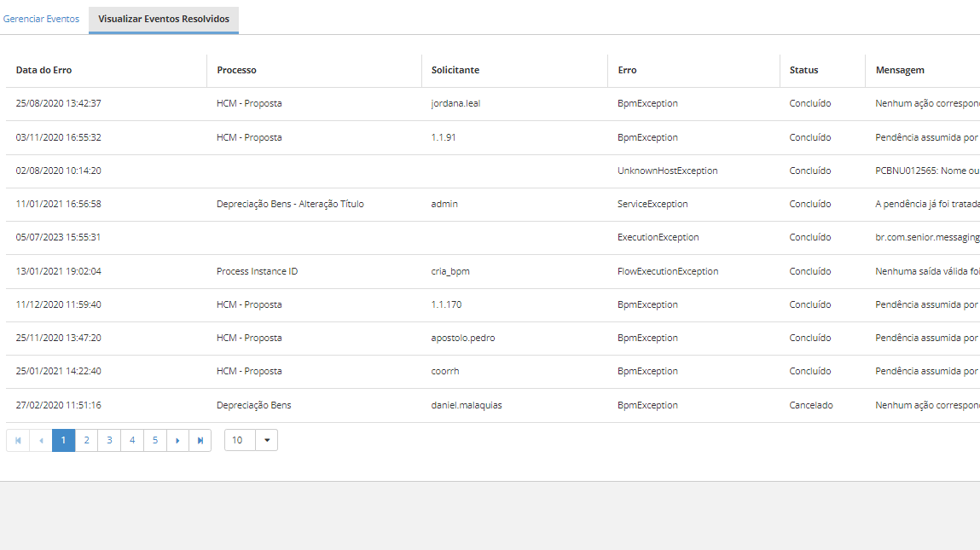Sort by Status column header
Image resolution: width=980 pixels, height=550 pixels.
click(x=803, y=70)
